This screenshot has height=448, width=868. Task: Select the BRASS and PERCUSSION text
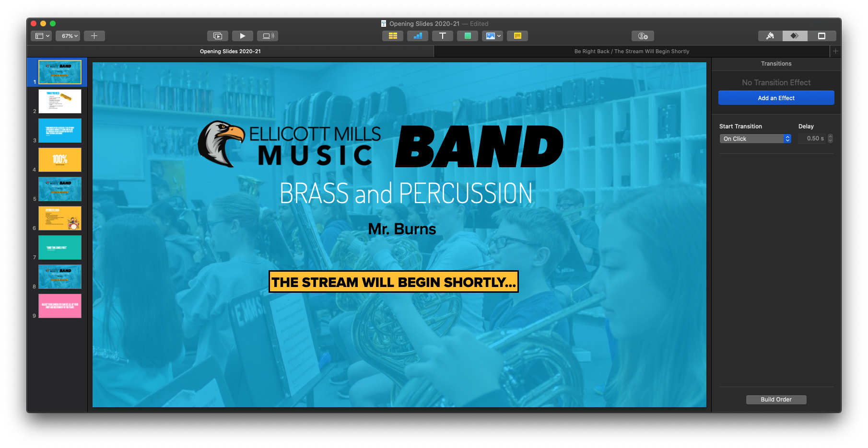[406, 193]
